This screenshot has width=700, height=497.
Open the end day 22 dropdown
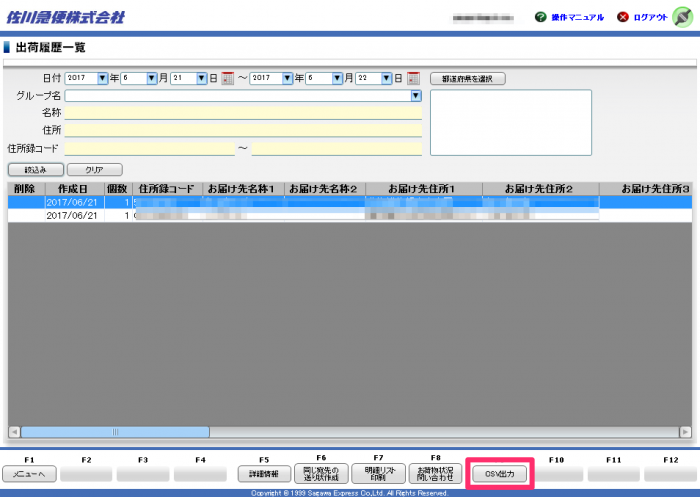coord(387,78)
